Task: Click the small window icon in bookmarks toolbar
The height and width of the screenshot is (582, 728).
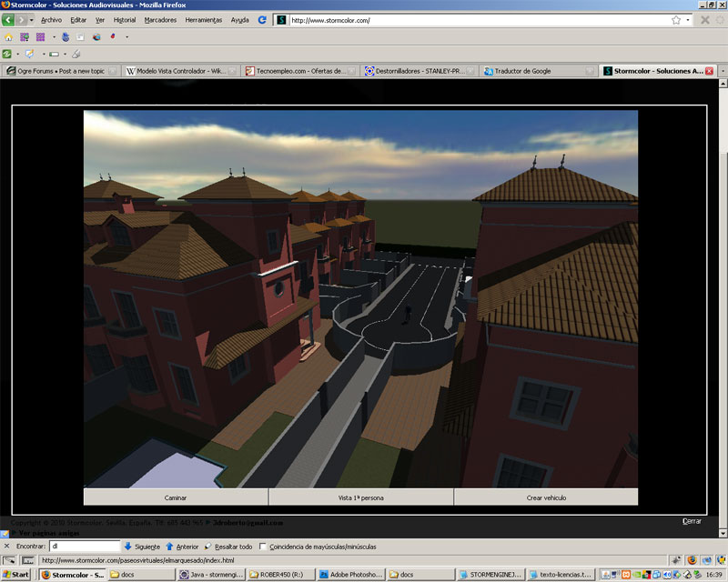Action: (80, 37)
